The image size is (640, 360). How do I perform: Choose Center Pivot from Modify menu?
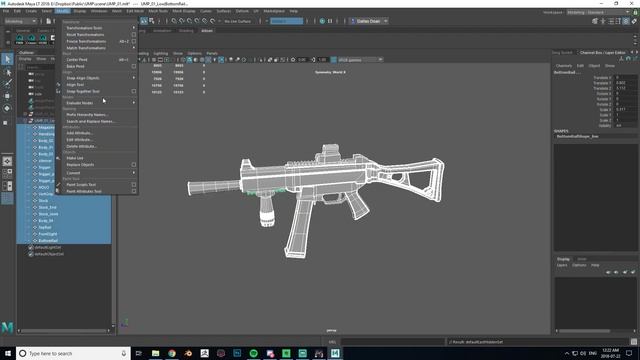(x=77, y=60)
